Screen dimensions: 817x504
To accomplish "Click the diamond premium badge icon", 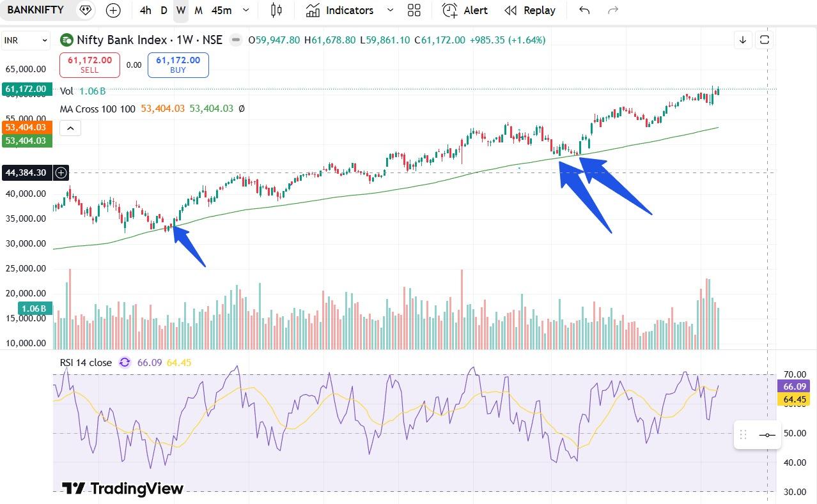I will 85,10.
